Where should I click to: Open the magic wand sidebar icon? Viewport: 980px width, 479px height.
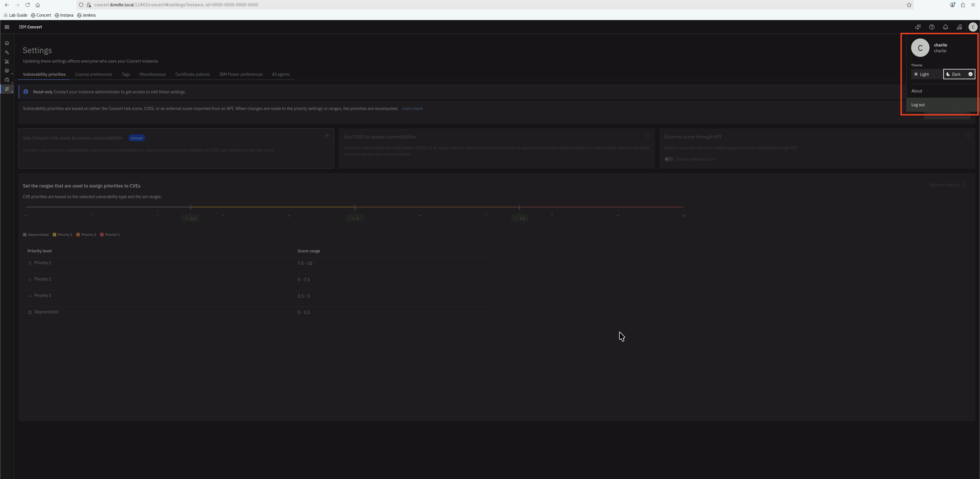pos(7,52)
